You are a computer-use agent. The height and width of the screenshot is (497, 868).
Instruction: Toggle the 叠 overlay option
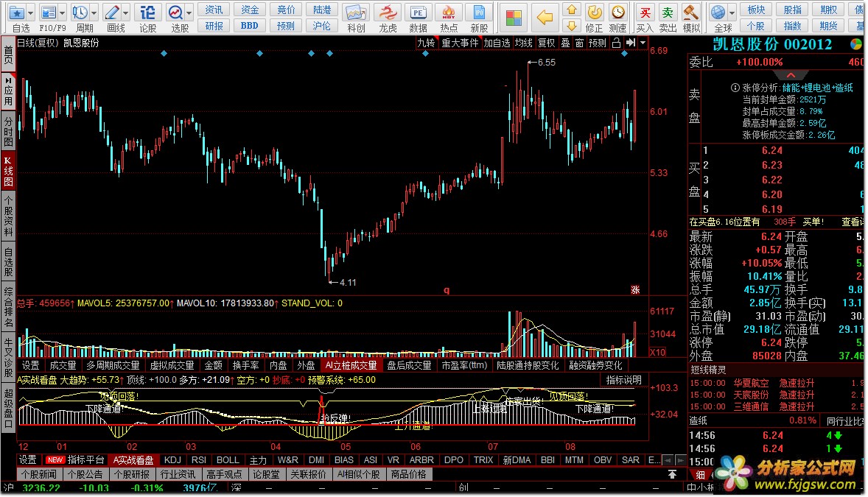pyautogui.click(x=565, y=43)
